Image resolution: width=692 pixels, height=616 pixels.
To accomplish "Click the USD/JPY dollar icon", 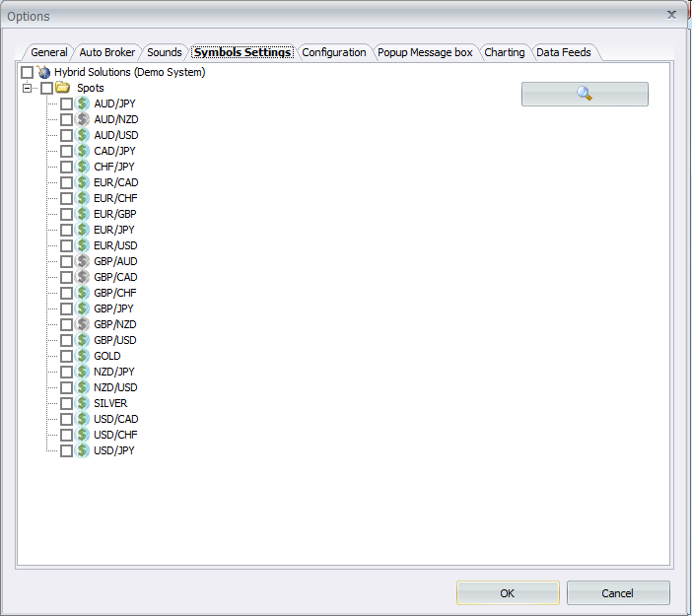I will [x=82, y=450].
